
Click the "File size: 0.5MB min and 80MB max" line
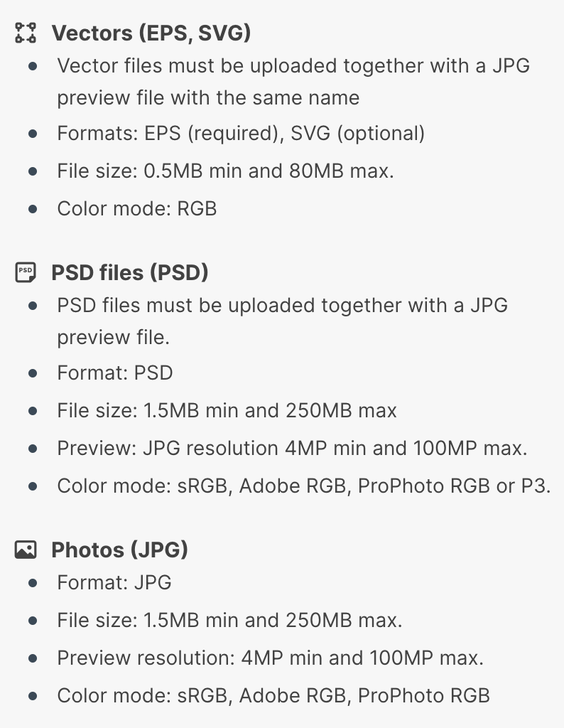(x=225, y=171)
